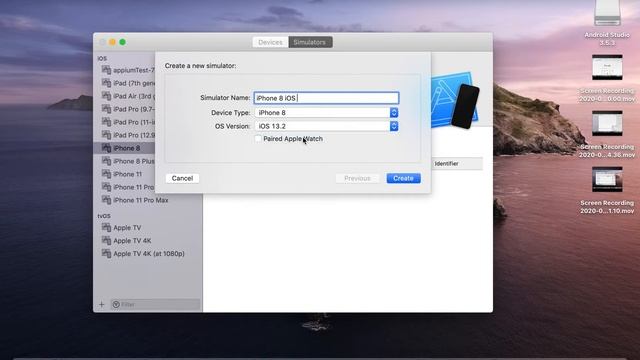The width and height of the screenshot is (640, 360).
Task: Click the tvOS section header
Action: coord(104,216)
